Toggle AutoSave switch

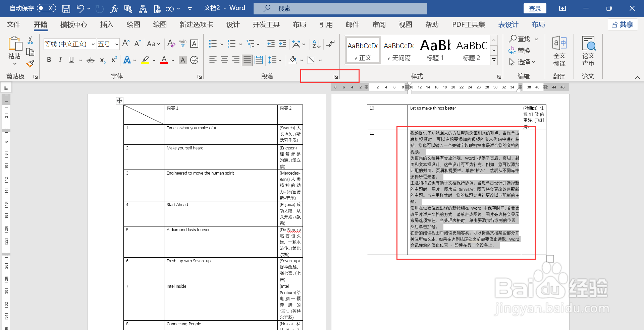click(x=46, y=8)
